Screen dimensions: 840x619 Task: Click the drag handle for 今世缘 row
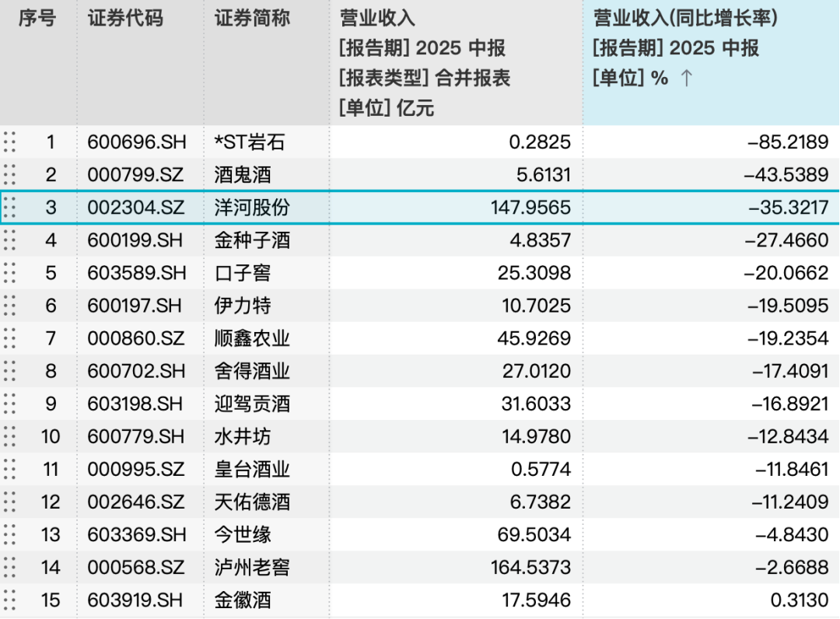pyautogui.click(x=9, y=534)
